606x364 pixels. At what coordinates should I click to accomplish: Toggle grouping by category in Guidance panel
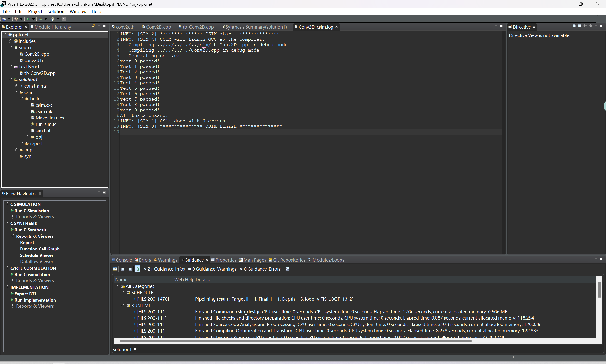pos(138,269)
